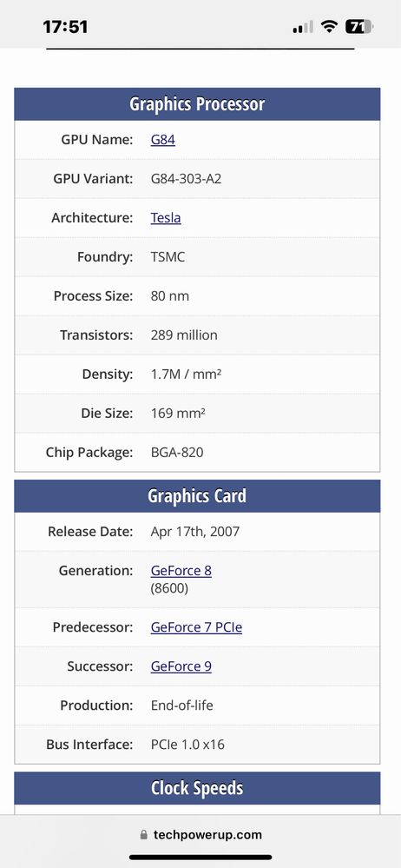401x868 pixels.
Task: Tap the home indicator bar at bottom
Action: [200, 858]
